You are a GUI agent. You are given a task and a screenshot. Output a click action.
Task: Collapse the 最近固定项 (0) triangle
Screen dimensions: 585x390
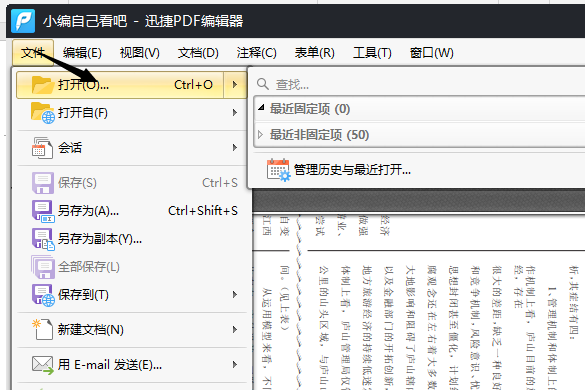[261, 108]
